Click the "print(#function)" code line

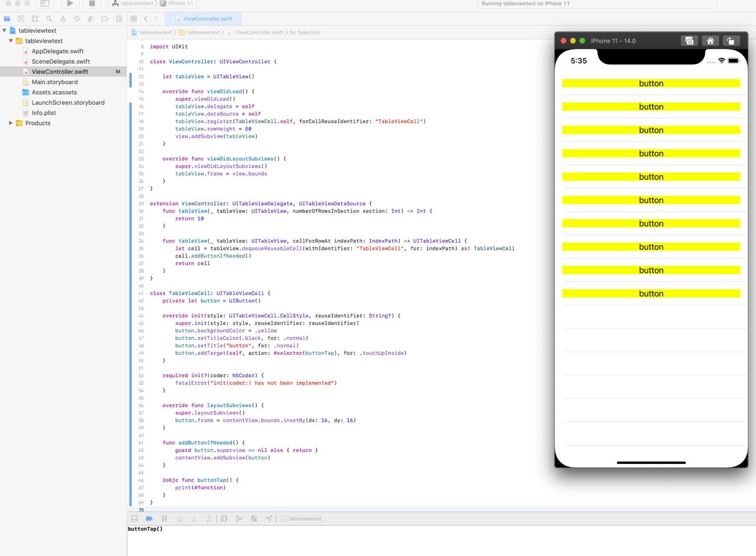[200, 487]
